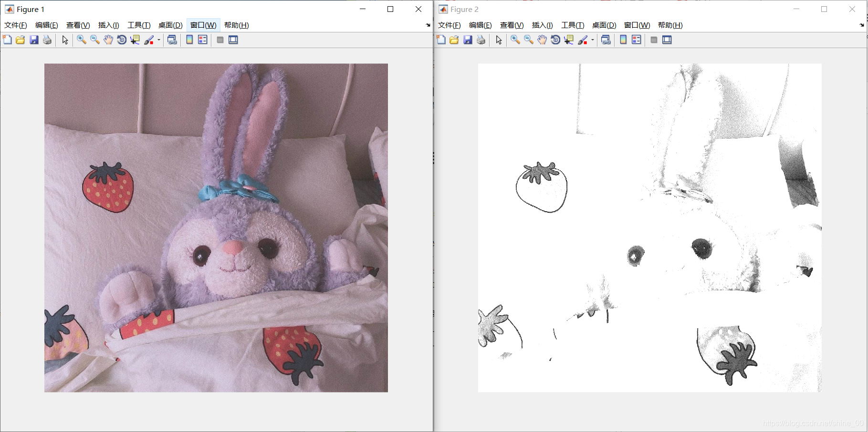Select Zoom Out tool in Figure 1
The height and width of the screenshot is (432, 868).
95,40
